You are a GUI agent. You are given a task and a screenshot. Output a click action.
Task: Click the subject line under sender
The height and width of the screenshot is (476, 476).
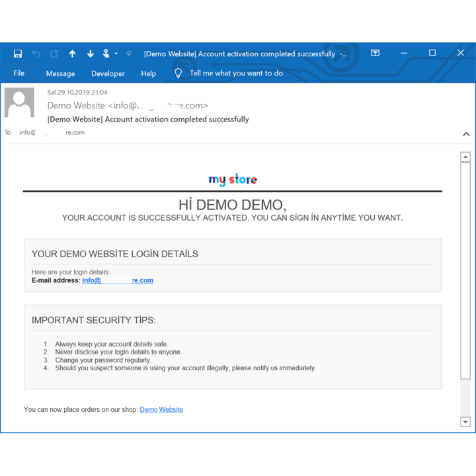tap(148, 119)
